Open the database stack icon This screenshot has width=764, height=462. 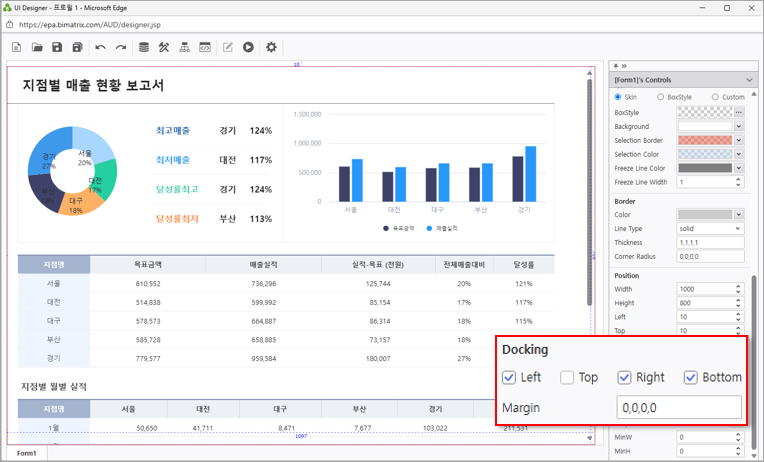[144, 47]
